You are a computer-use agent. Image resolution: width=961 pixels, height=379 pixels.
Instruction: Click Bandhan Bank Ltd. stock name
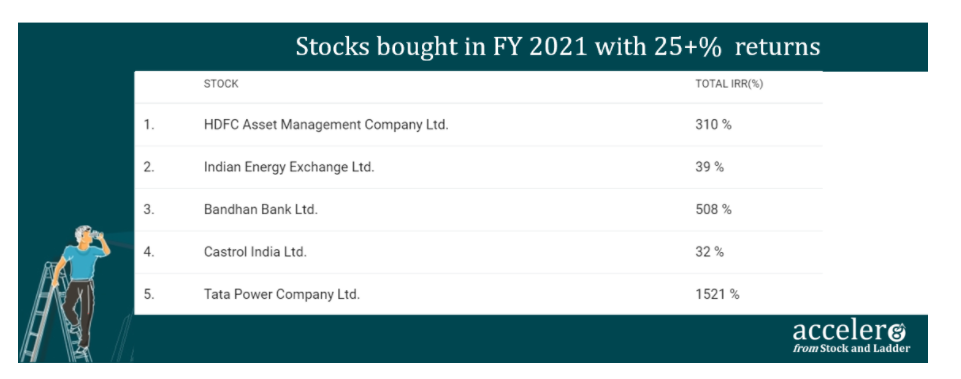pos(260,209)
